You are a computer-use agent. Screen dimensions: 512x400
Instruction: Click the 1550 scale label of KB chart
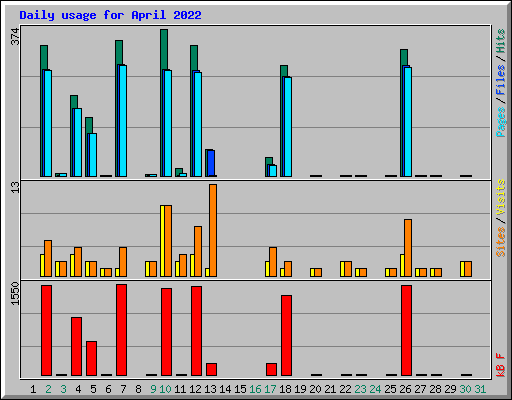pos(15,293)
